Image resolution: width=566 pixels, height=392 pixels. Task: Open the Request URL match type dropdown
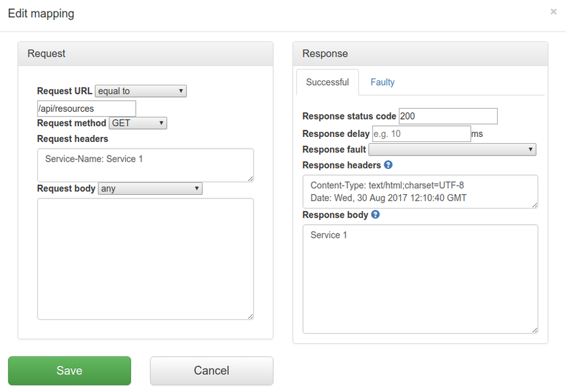coord(141,91)
